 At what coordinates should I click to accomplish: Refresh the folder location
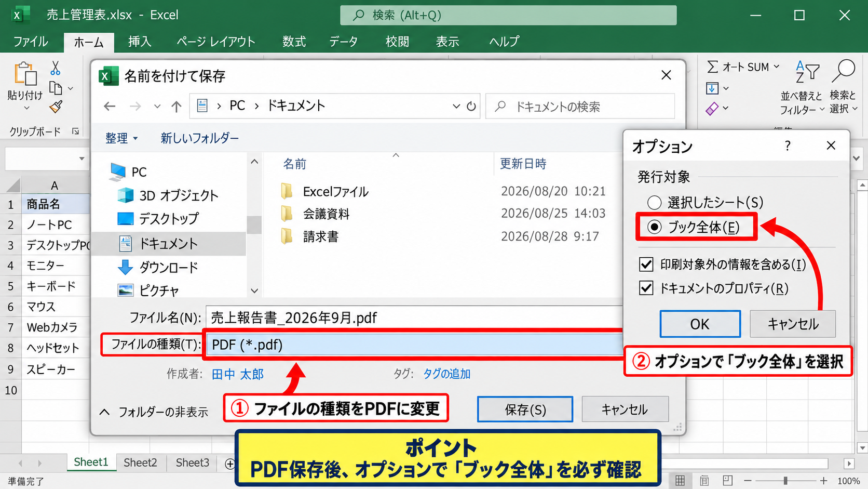point(471,107)
